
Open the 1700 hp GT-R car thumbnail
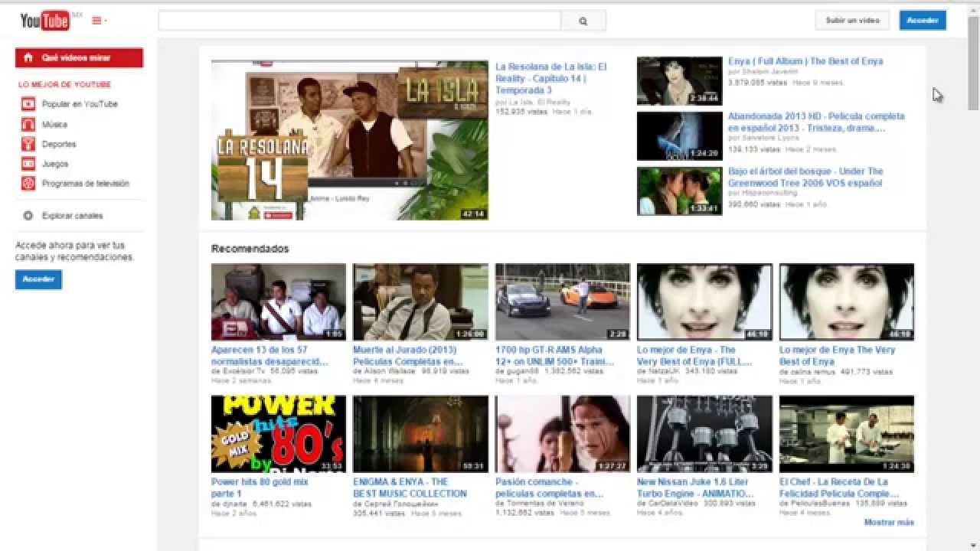tap(563, 302)
